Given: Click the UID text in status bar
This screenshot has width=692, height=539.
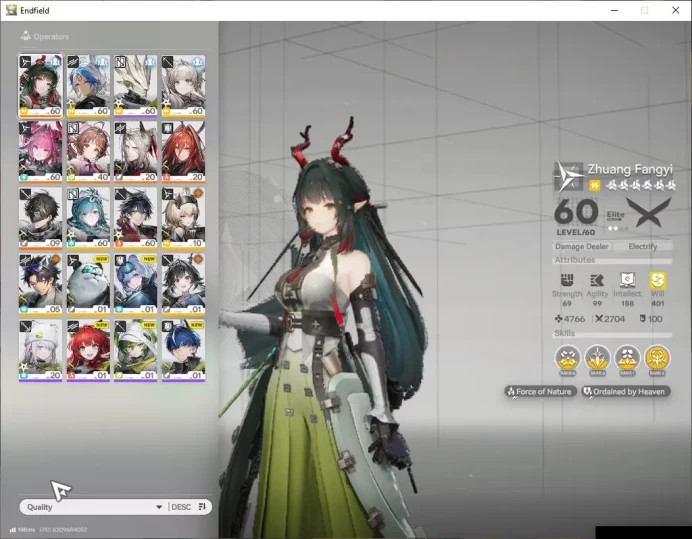Looking at the screenshot, I should (64, 529).
